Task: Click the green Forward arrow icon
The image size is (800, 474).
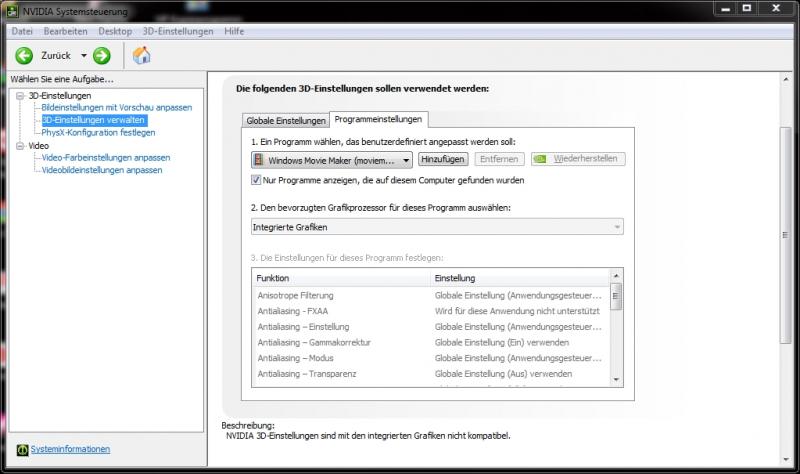Action: click(x=102, y=56)
